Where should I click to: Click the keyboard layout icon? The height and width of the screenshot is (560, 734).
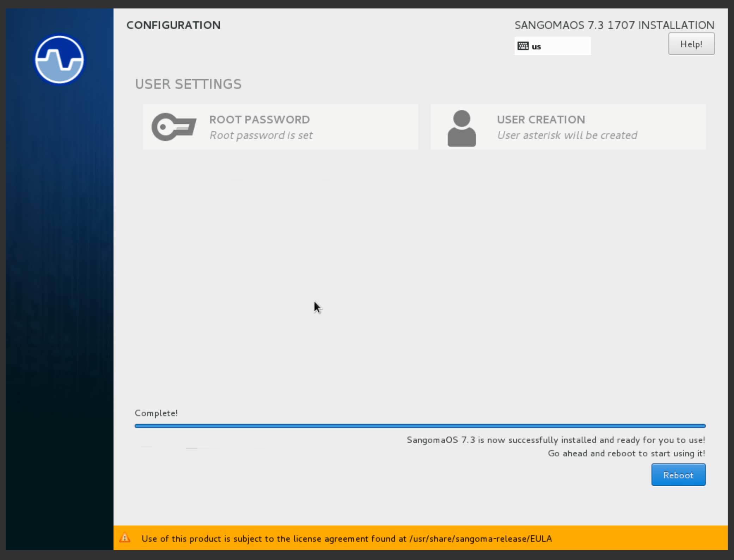[523, 46]
